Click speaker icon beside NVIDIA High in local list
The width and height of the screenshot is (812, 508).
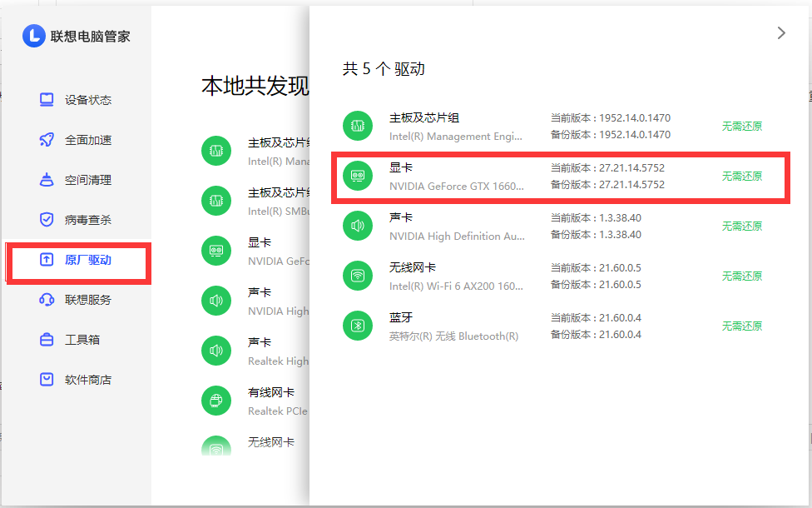[x=216, y=301]
